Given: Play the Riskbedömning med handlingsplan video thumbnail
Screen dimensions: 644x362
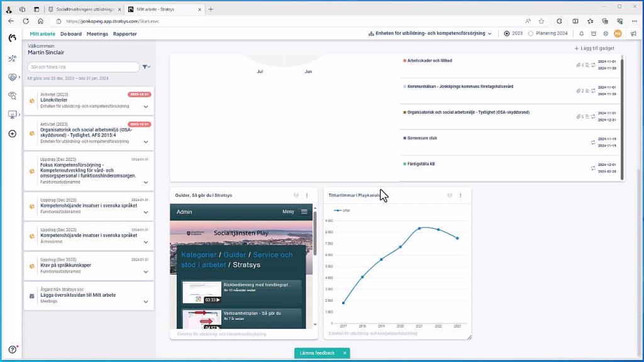Looking at the screenshot, I should (202, 292).
